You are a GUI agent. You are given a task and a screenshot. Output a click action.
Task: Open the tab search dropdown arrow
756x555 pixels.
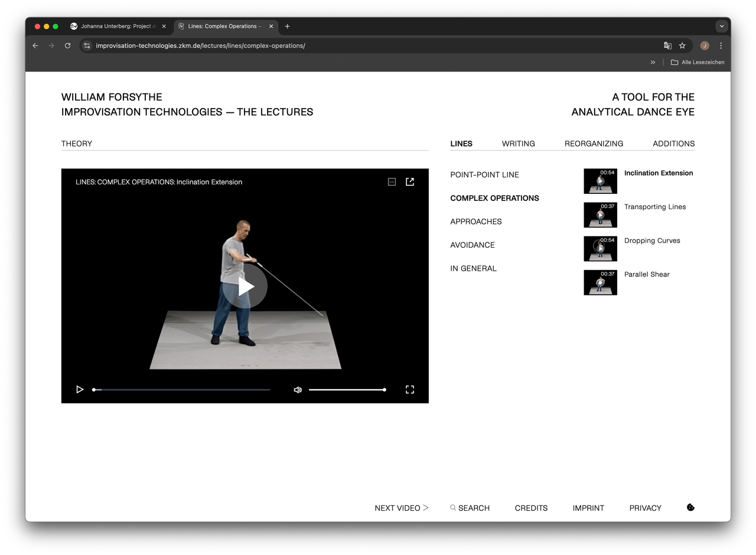point(721,26)
